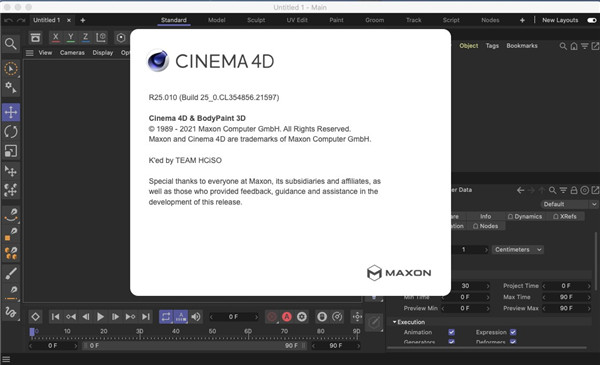Jump to previous keyframe
The width and height of the screenshot is (600, 365).
[71, 317]
